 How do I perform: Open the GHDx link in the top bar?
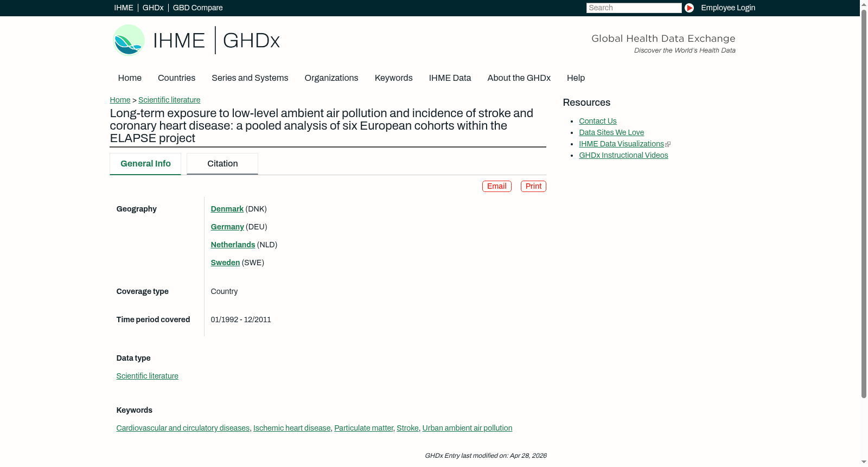[x=153, y=8]
